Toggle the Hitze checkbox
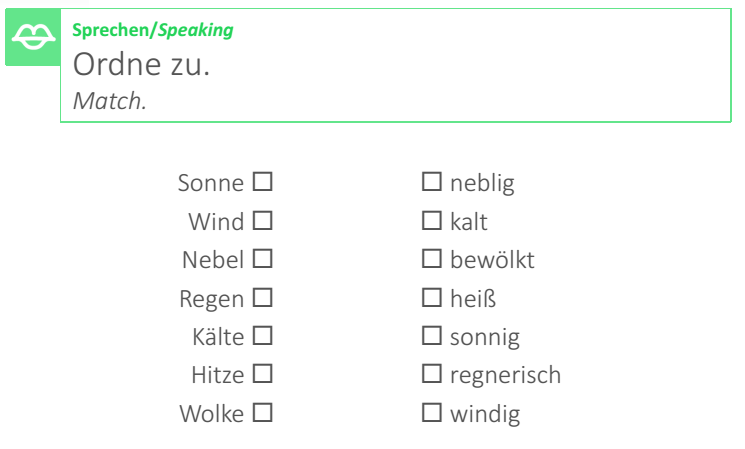This screenshot has width=745, height=449. 263,376
